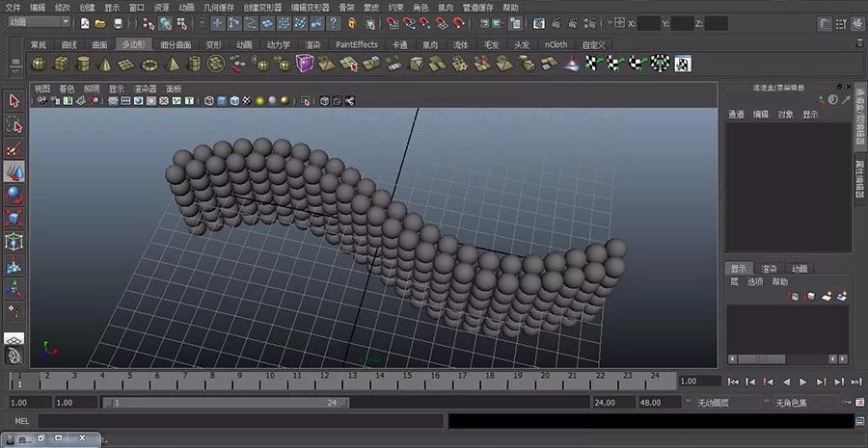The width and height of the screenshot is (868, 448).
Task: Click the purple cube shelf icon
Action: point(305,63)
